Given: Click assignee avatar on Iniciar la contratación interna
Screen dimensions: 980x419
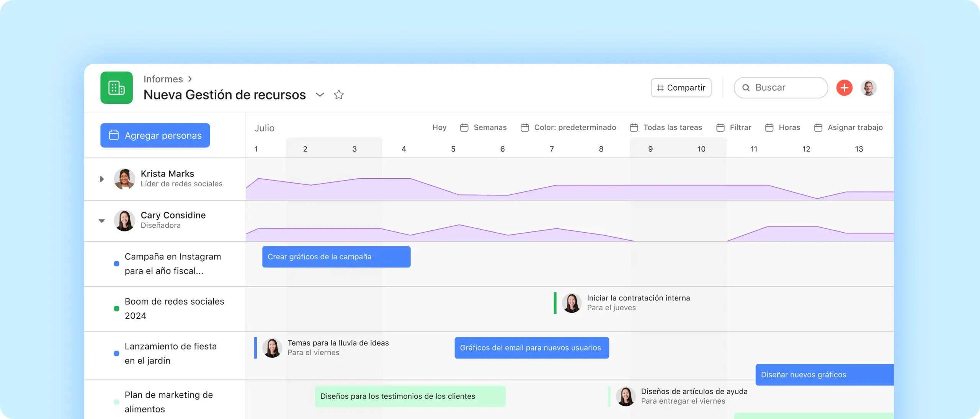Looking at the screenshot, I should [x=572, y=303].
